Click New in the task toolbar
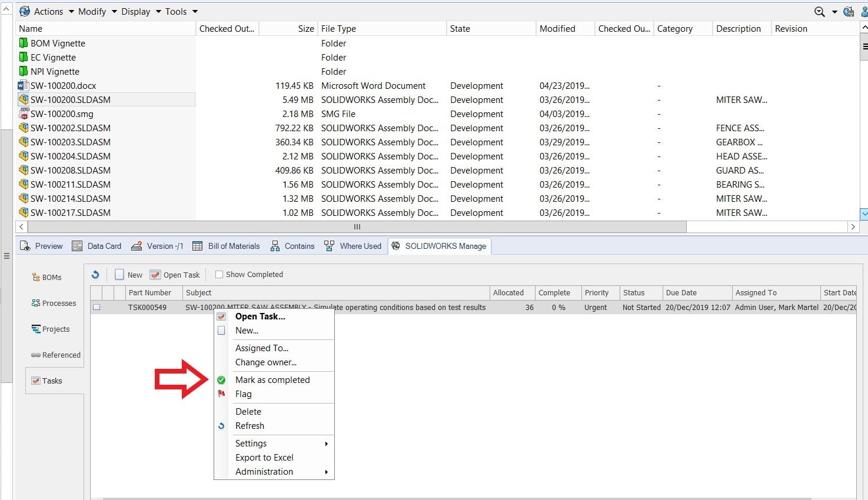The image size is (868, 500). 129,275
